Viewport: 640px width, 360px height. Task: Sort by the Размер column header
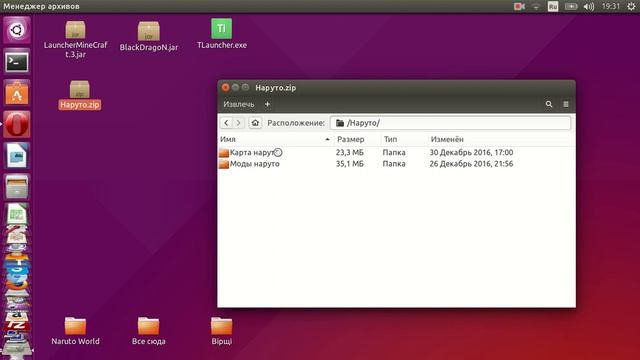click(x=357, y=140)
